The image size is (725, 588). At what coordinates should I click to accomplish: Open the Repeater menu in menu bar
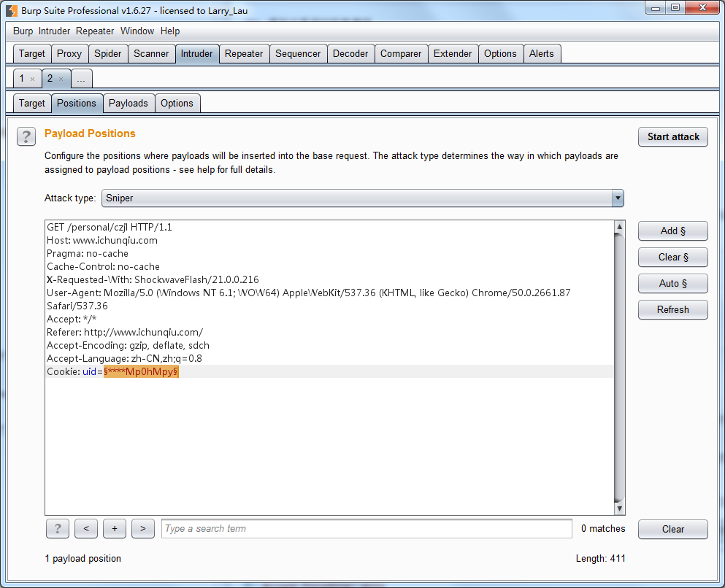95,31
